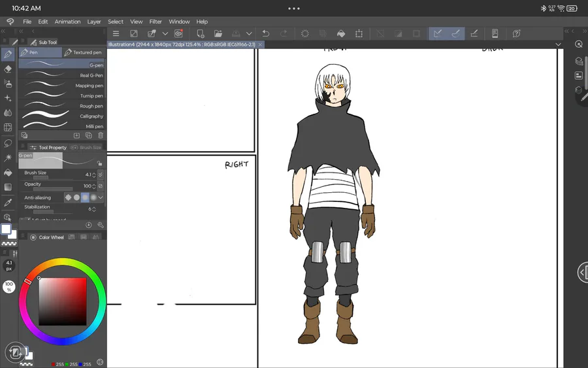
Task: Adjust the Brush Size stepper arrows
Action: click(93, 175)
